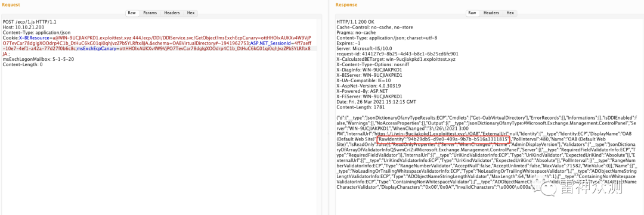Image resolution: width=644 pixels, height=215 pixels.
Task: Open the Response Hex tab
Action: coord(510,13)
